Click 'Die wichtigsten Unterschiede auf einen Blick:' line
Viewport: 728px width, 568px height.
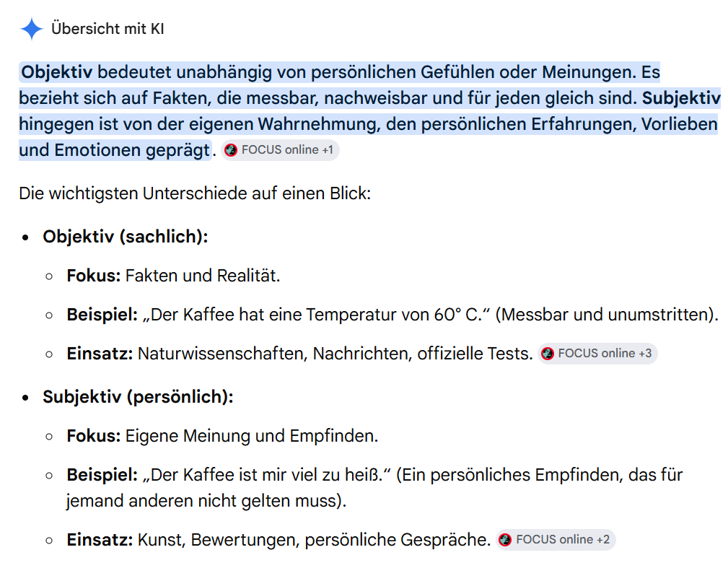(195, 193)
